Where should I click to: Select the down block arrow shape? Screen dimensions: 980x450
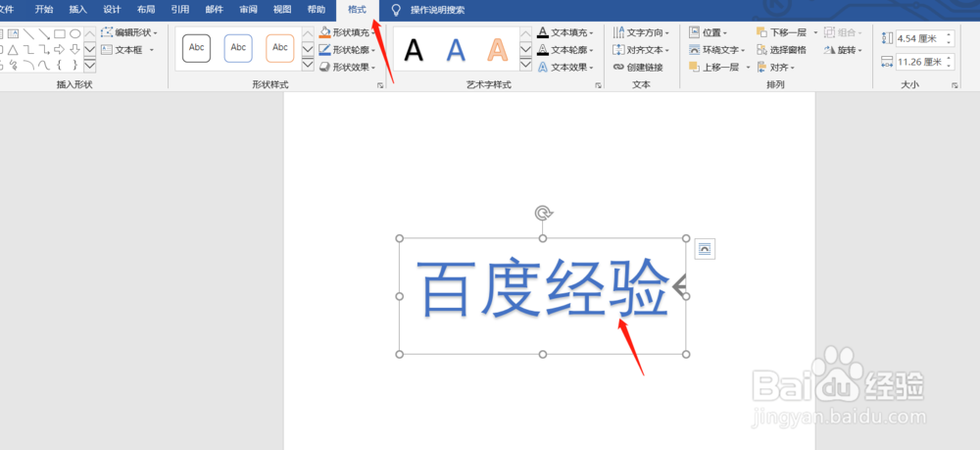point(75,49)
